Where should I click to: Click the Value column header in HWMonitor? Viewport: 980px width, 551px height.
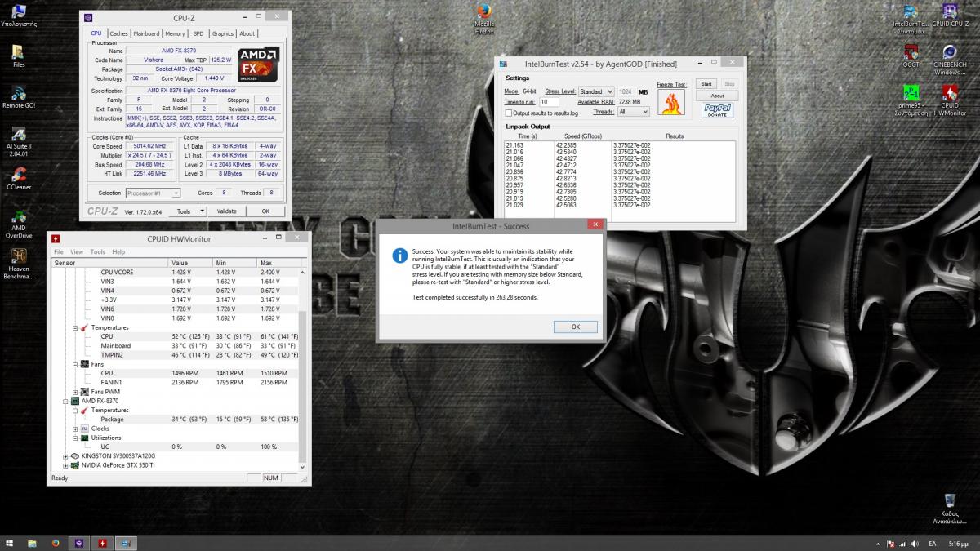[191, 263]
